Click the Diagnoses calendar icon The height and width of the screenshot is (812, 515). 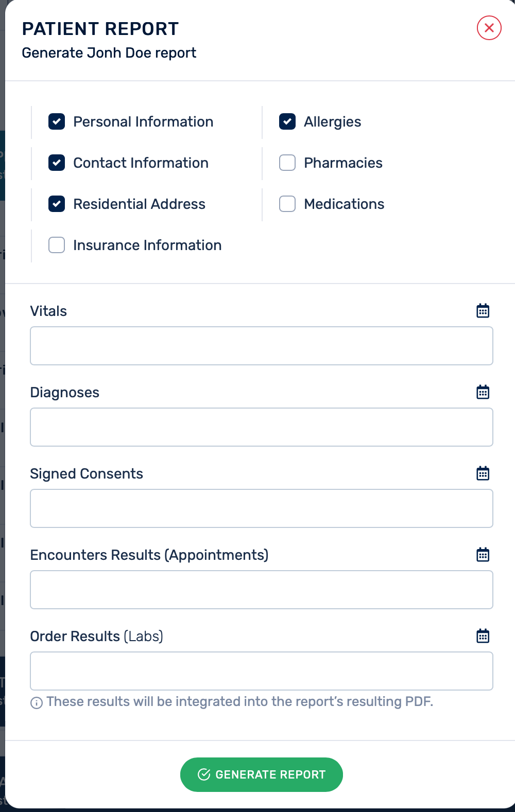click(x=483, y=392)
